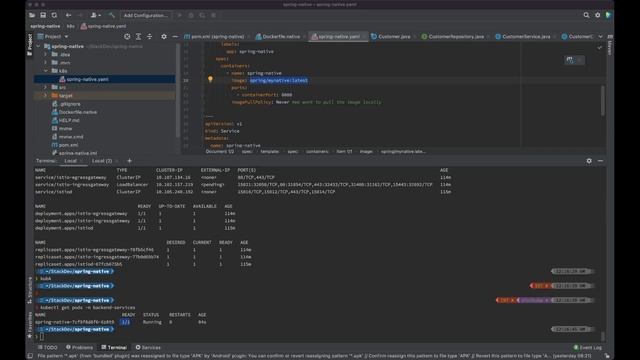Open Search Everywhere magnifier icon
Image resolution: width=640 pixels, height=360 pixels.
tap(586, 15)
